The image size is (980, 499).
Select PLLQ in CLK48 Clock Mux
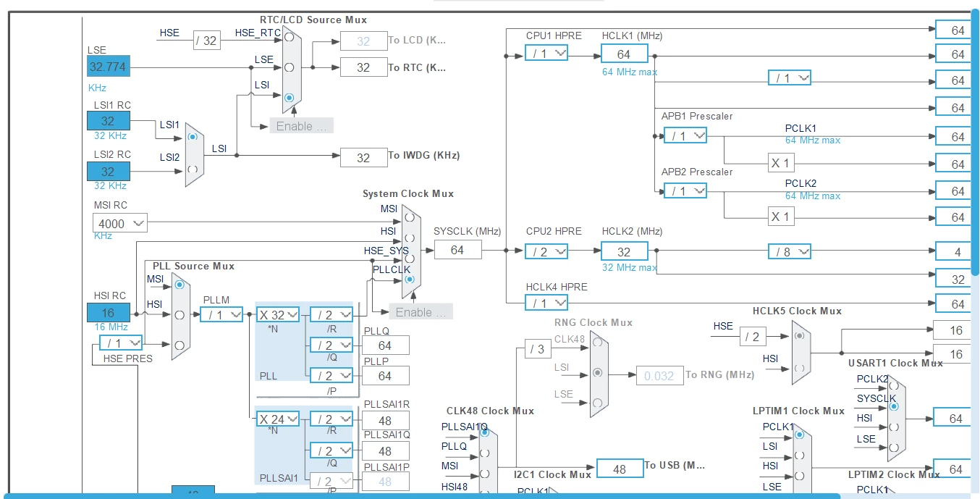pyautogui.click(x=484, y=453)
